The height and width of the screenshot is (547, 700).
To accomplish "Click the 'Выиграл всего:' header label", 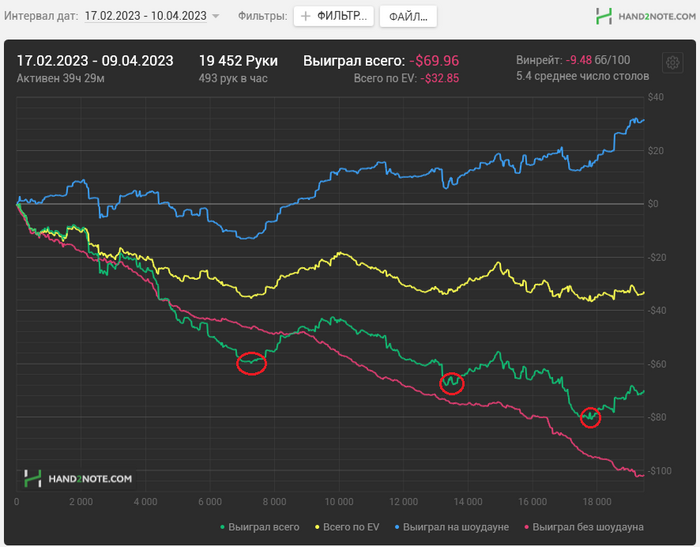I will coord(354,61).
